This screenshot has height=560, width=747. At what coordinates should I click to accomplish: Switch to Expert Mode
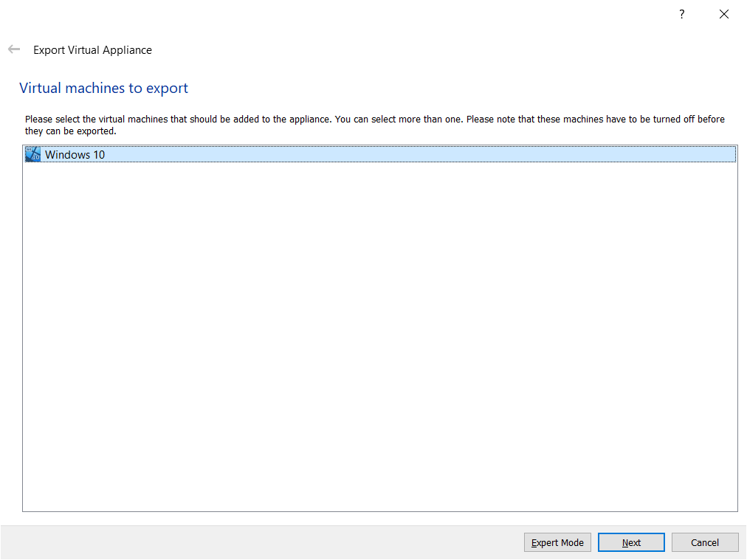[x=557, y=542]
